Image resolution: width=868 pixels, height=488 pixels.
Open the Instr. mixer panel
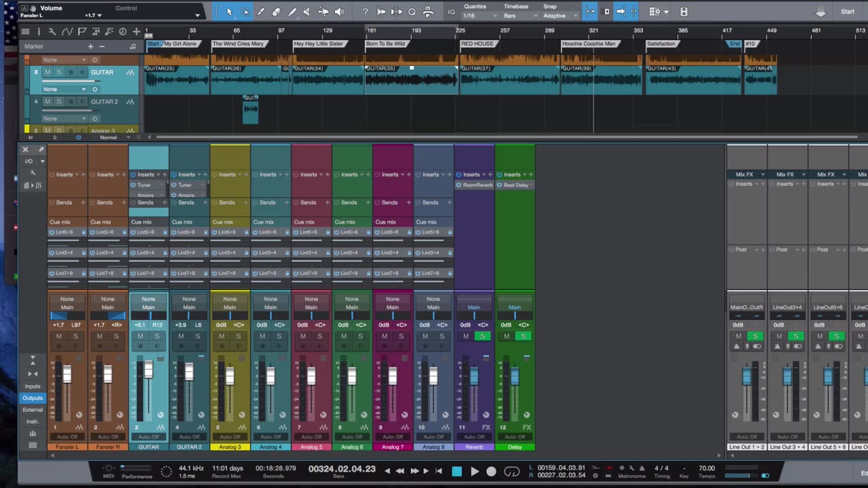tap(33, 422)
